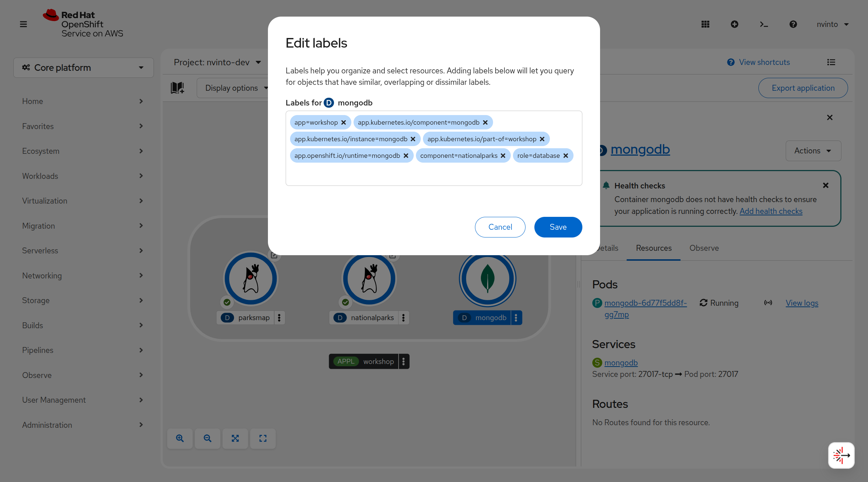
Task: Remove app.openshift.io/runtime=mongodb label
Action: click(x=406, y=156)
